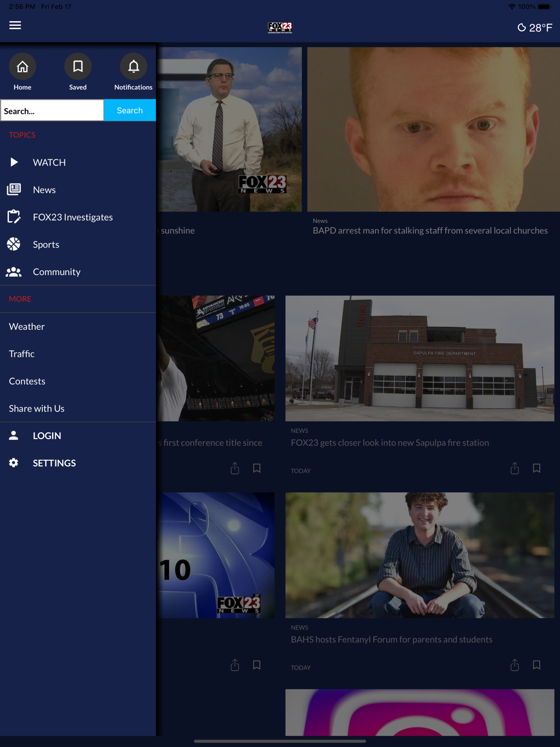Viewport: 560px width, 747px height.
Task: Share the BAHS Fentanyl Forum story
Action: [515, 665]
